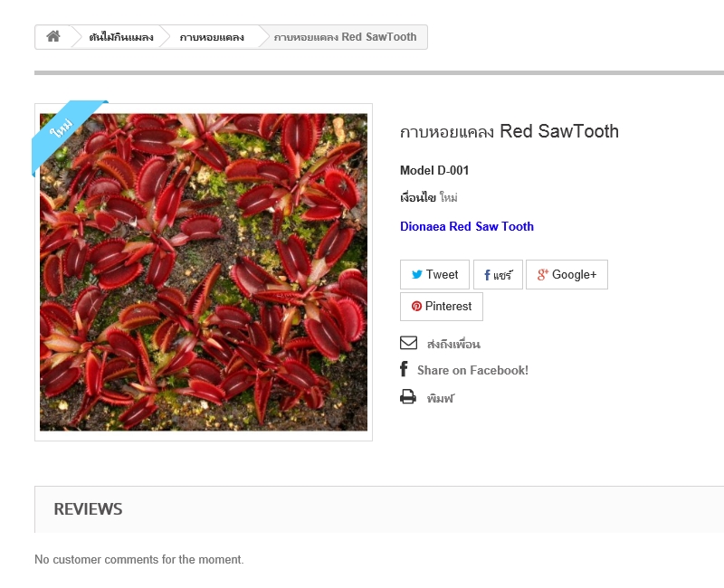Click the Google+ g icon
The image size is (724, 588).
(x=542, y=275)
